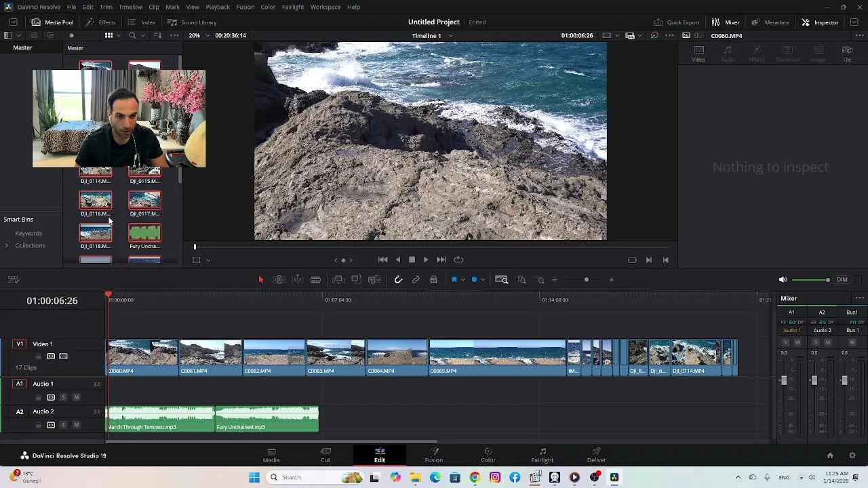Viewport: 868px width, 488px height.
Task: Open the Timeline 1 name dropdown
Action: (x=450, y=36)
